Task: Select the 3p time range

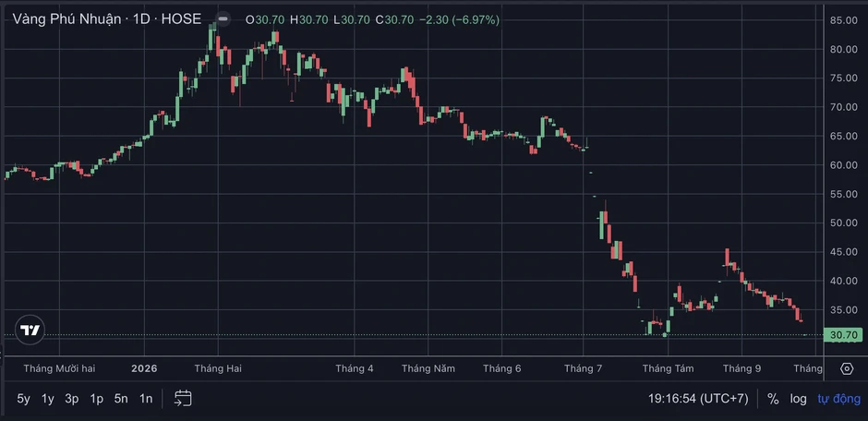Action: tap(72, 398)
